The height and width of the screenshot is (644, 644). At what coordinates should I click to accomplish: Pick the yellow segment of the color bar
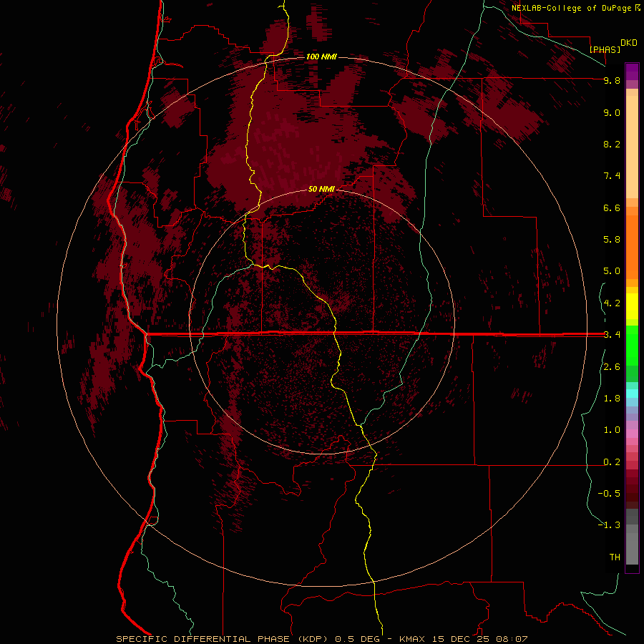click(x=632, y=306)
